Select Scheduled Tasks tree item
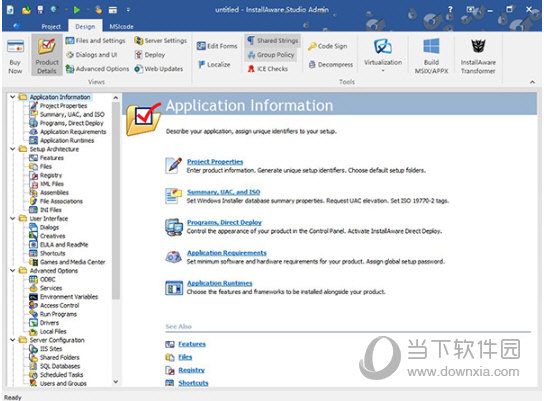The height and width of the screenshot is (401, 544). click(x=61, y=375)
